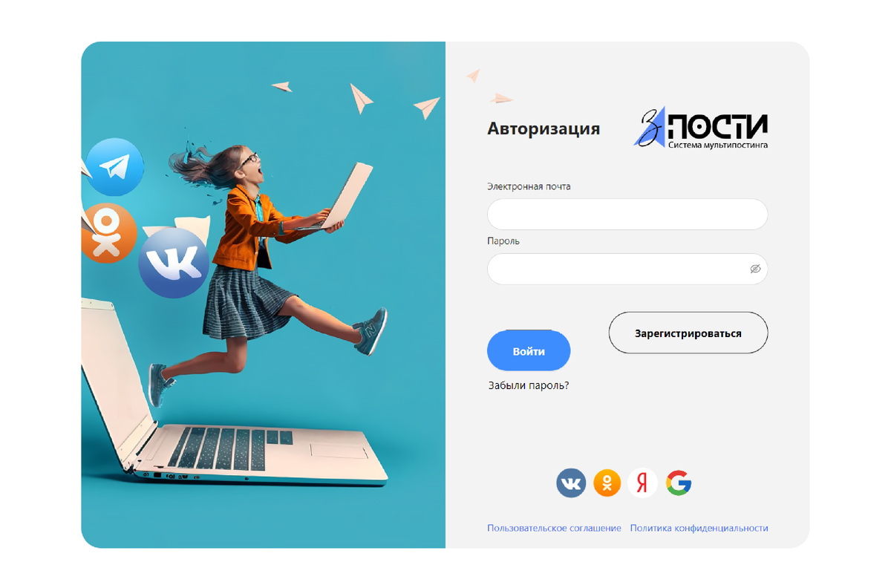Open the Политика конфиденциальности link
Screen dimensions: 891x588
pyautogui.click(x=699, y=528)
